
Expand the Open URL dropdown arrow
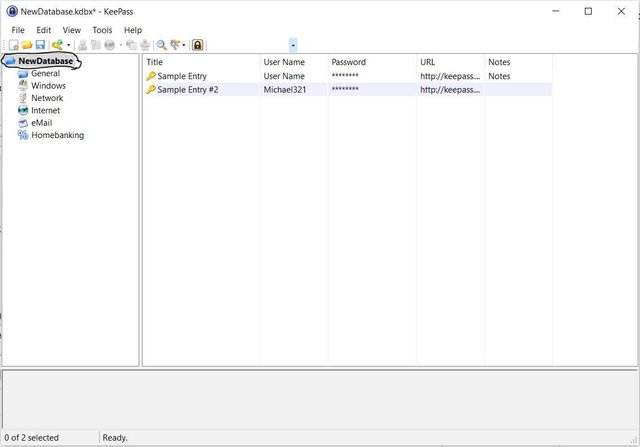pos(121,45)
